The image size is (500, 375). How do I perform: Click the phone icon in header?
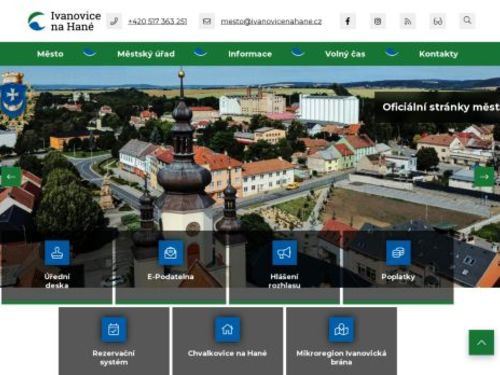tap(114, 21)
